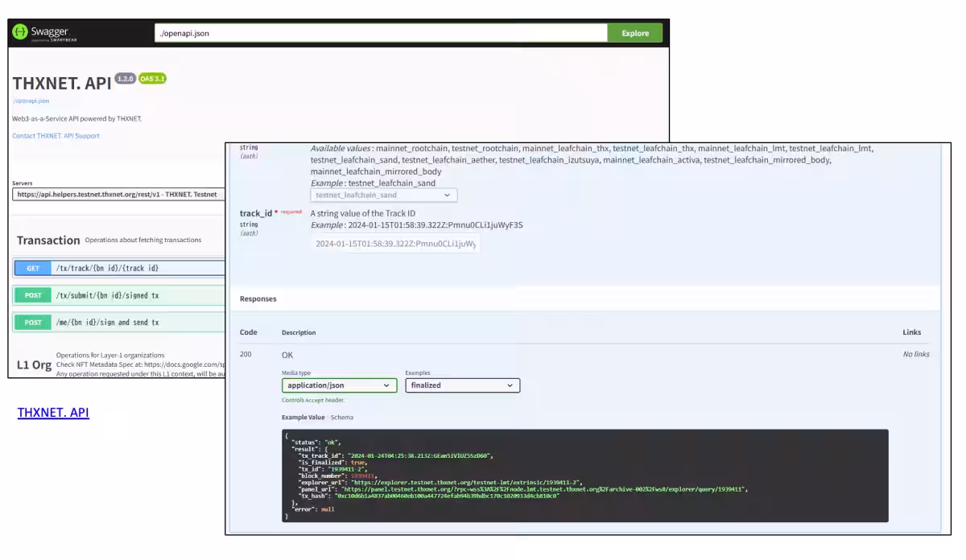Select the Example Value tab
This screenshot has width=966, height=560.
(x=303, y=418)
